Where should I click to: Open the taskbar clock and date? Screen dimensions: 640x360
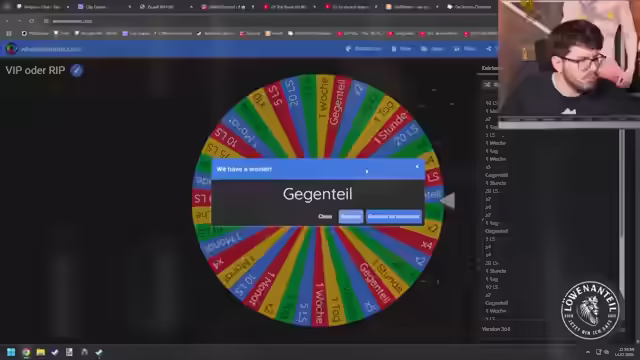(x=625, y=352)
